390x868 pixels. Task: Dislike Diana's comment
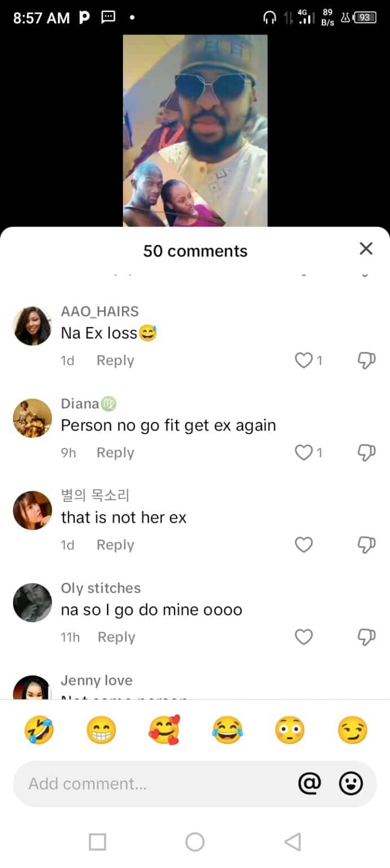point(366,453)
